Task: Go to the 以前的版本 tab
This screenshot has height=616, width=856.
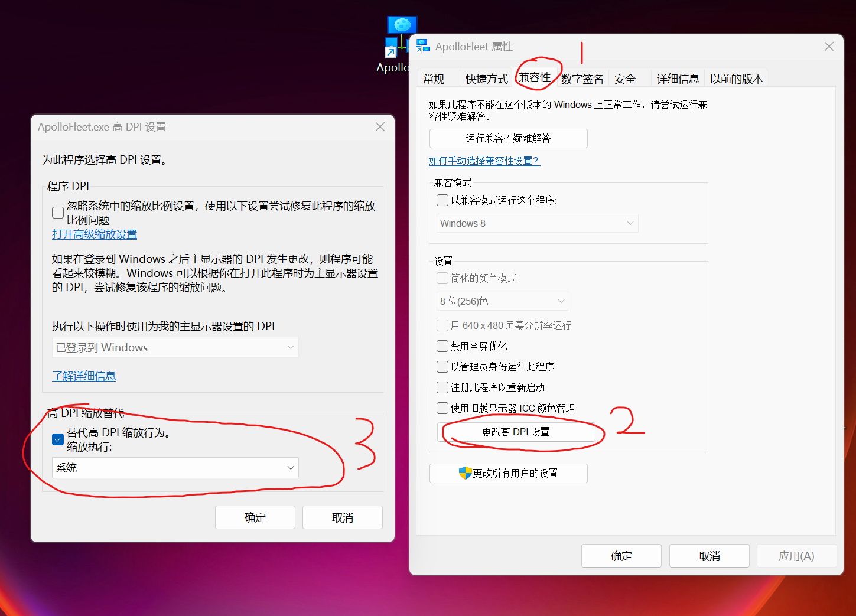Action: pyautogui.click(x=736, y=79)
